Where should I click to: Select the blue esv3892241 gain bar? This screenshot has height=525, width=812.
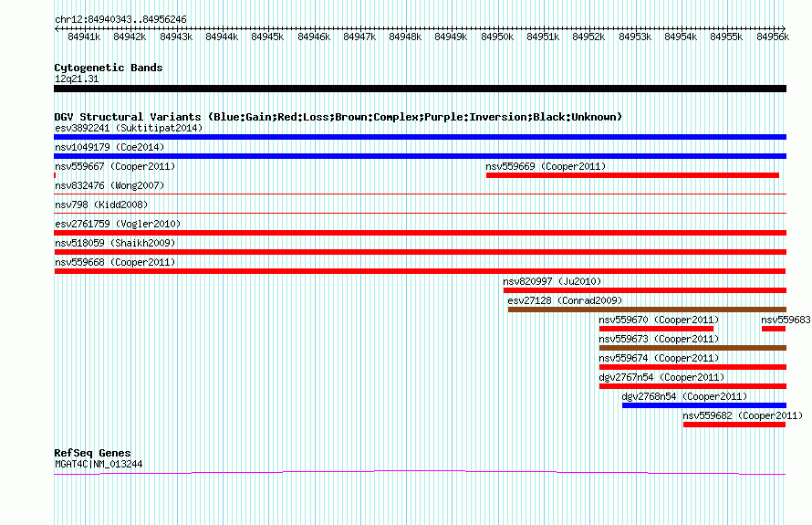pyautogui.click(x=420, y=137)
